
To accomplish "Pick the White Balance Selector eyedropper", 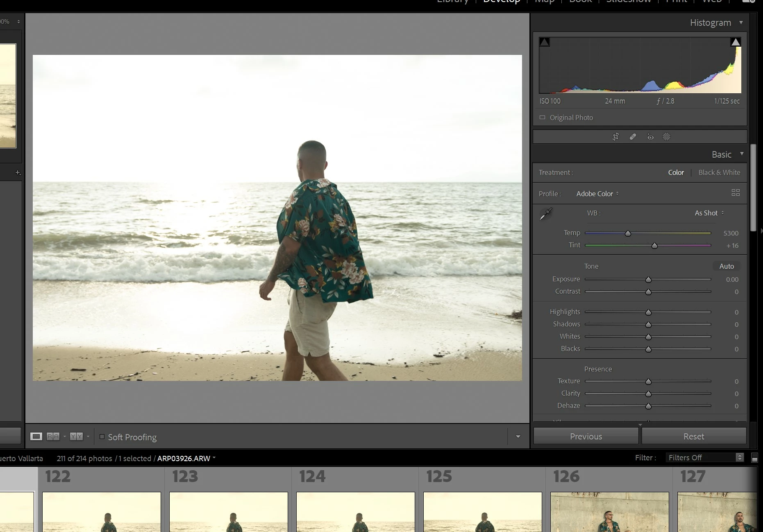I will coord(546,214).
